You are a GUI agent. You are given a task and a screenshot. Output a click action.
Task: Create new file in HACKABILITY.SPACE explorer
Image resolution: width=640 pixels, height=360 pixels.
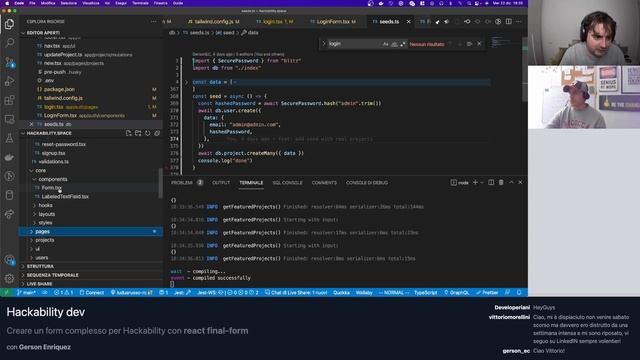click(129, 133)
